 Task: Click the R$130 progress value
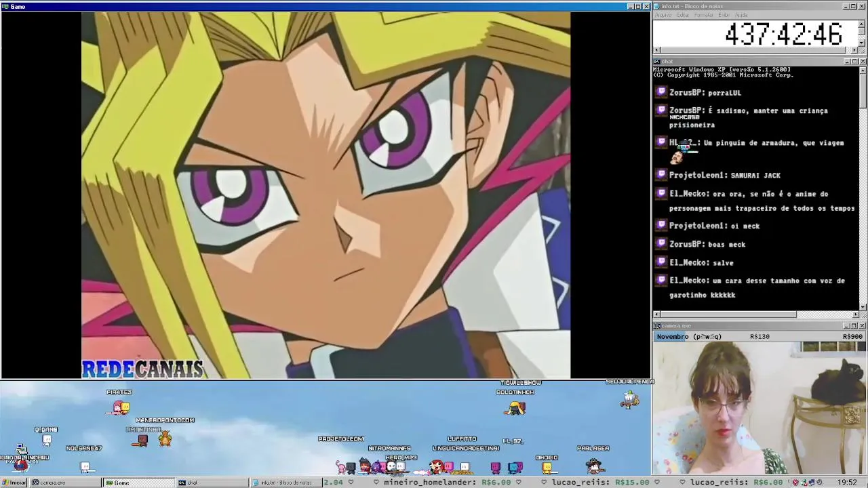[759, 337]
